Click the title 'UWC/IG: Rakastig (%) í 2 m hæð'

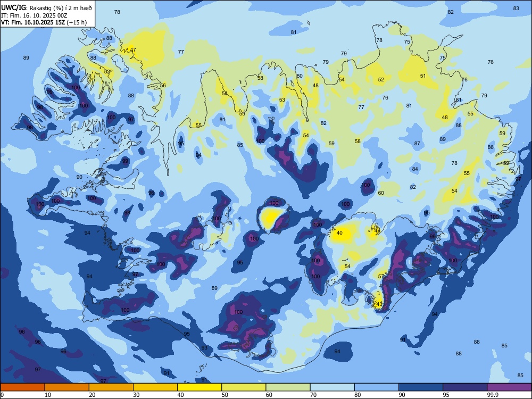click(46, 8)
